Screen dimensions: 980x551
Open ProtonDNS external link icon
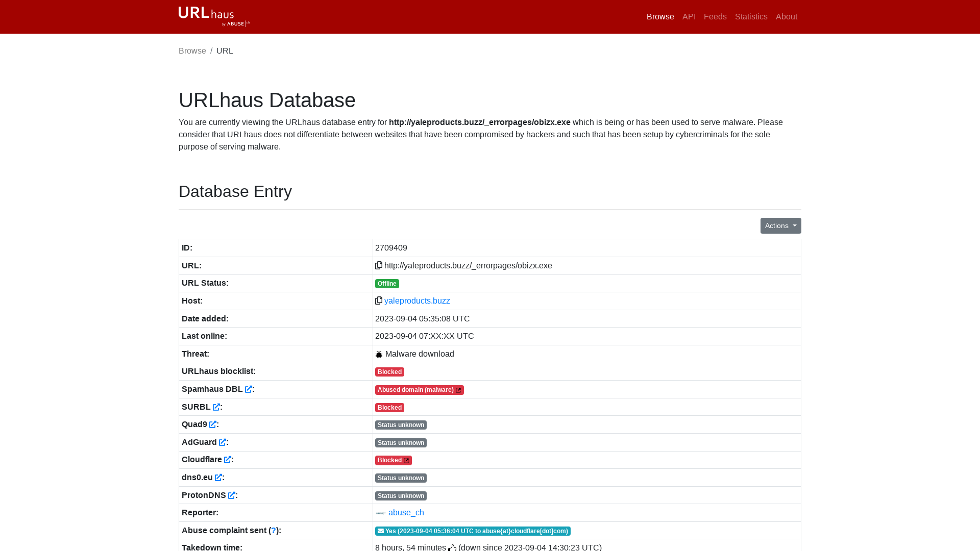tap(232, 495)
